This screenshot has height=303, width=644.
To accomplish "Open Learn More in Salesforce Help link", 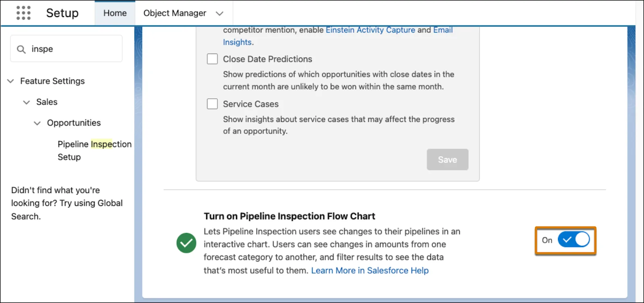I will pos(370,270).
